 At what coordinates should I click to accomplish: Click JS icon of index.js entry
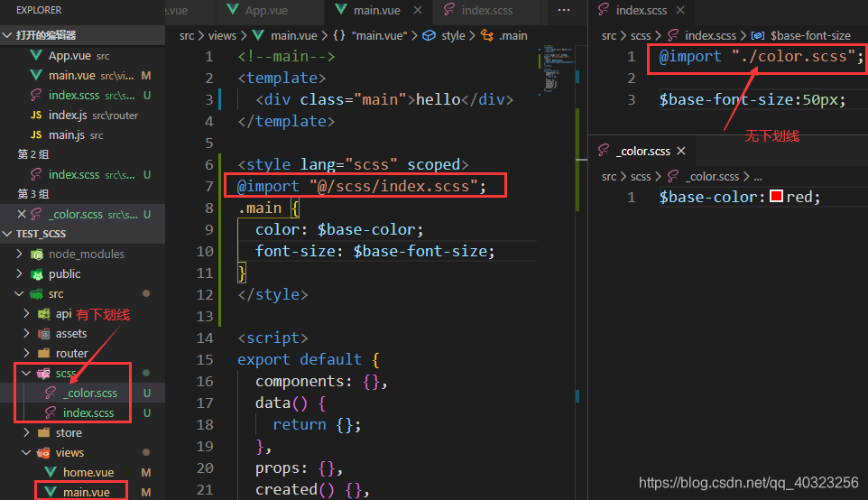tap(36, 116)
